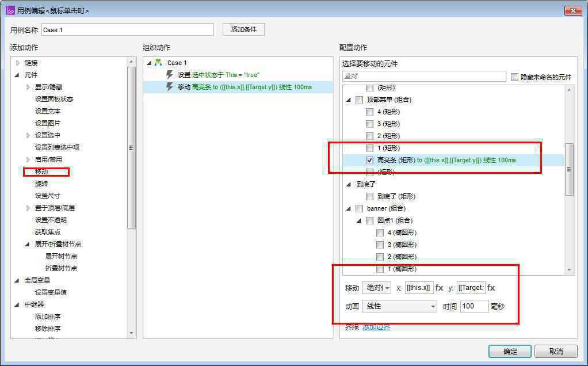This screenshot has height=366, width=588.
Task: Collapse the 中继器 category
Action: pos(17,304)
